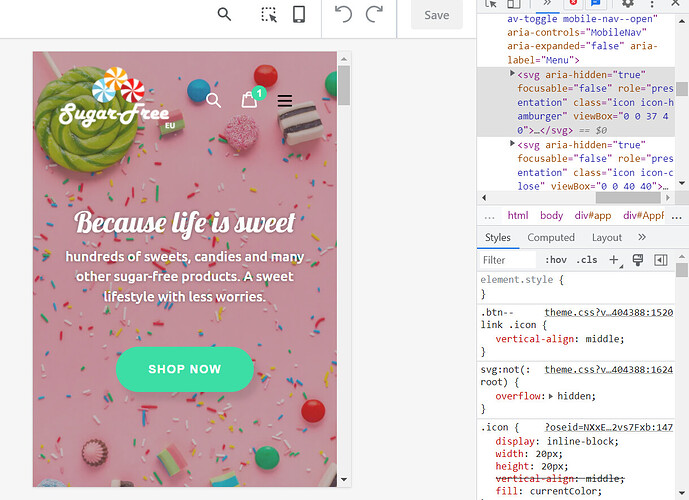The height and width of the screenshot is (500, 689).
Task: Switch to mobile device preview icon
Action: [298, 14]
